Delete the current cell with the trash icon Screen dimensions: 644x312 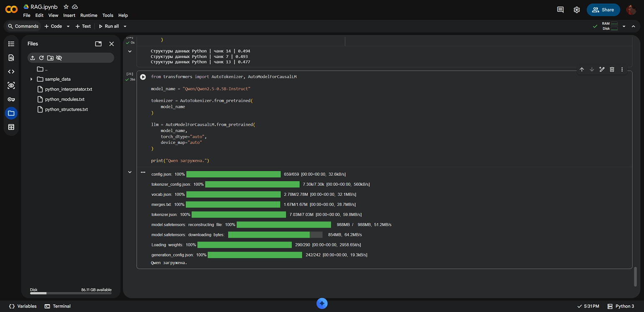pyautogui.click(x=612, y=70)
